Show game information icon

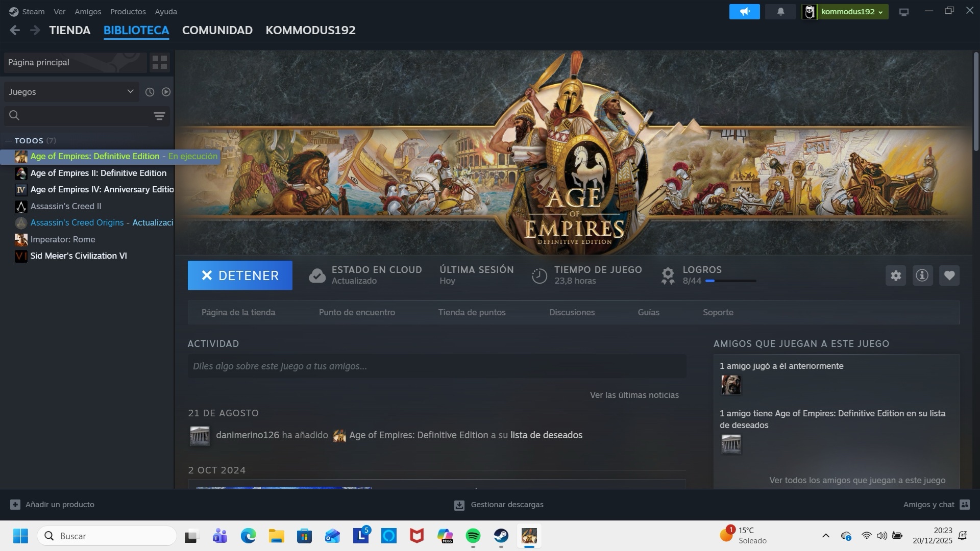(x=922, y=275)
